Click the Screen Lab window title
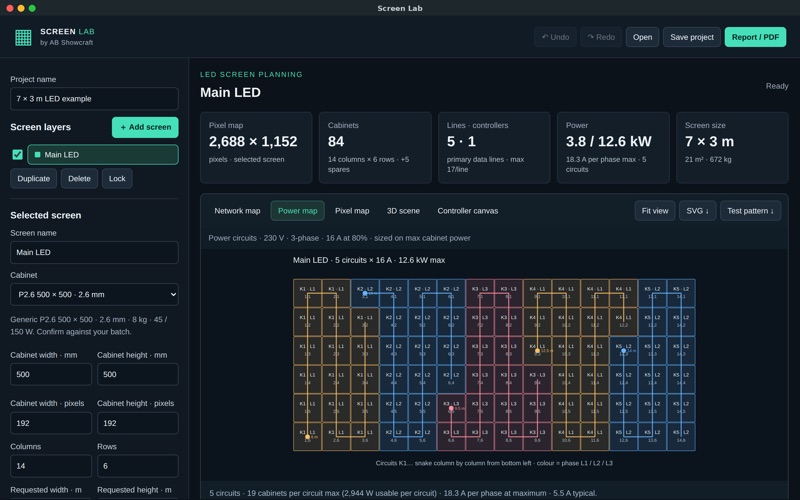800x500 pixels. coord(400,8)
